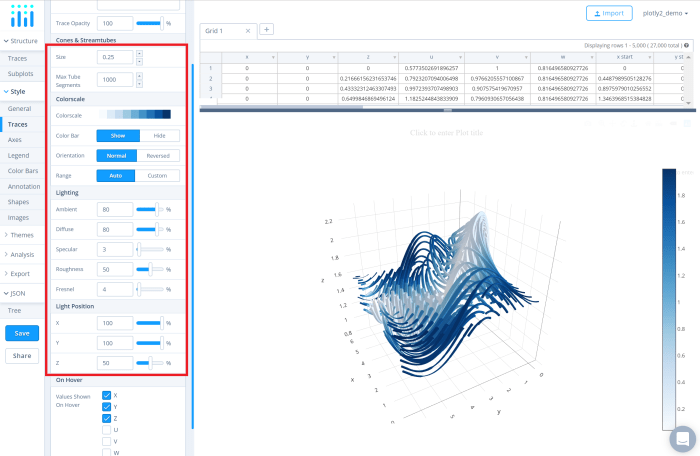Go to Axes in Style menu
This screenshot has width=700, height=456.
point(15,140)
